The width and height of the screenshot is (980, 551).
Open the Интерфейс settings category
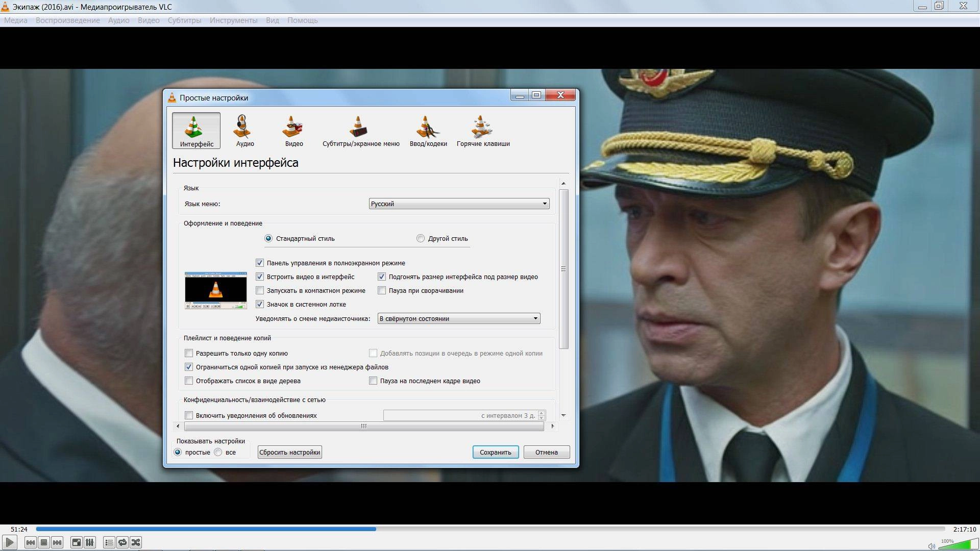pyautogui.click(x=197, y=131)
